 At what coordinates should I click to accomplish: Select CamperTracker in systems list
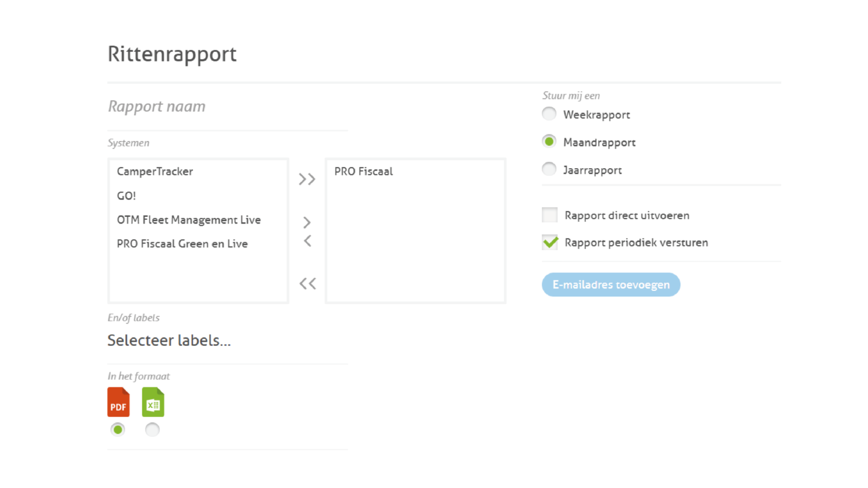point(155,172)
